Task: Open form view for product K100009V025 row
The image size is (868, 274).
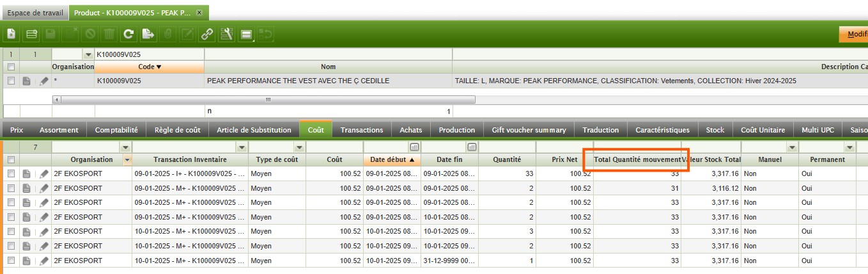Action: [27, 81]
